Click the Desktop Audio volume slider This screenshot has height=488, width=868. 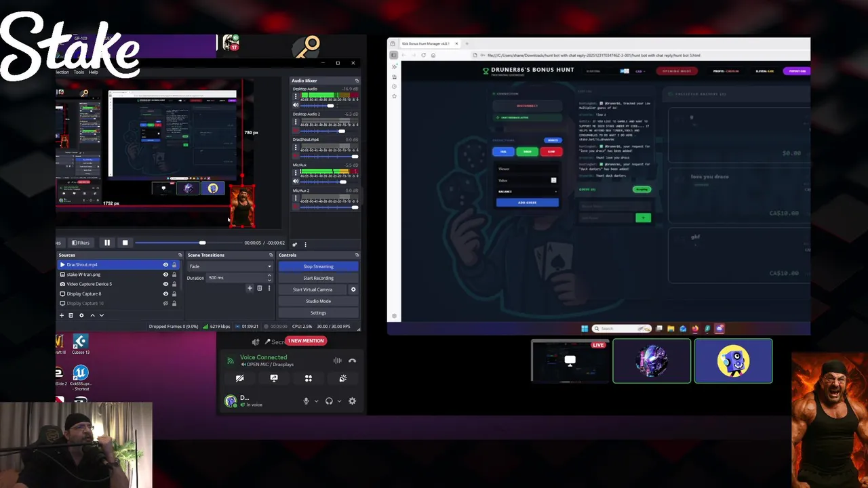(328, 105)
